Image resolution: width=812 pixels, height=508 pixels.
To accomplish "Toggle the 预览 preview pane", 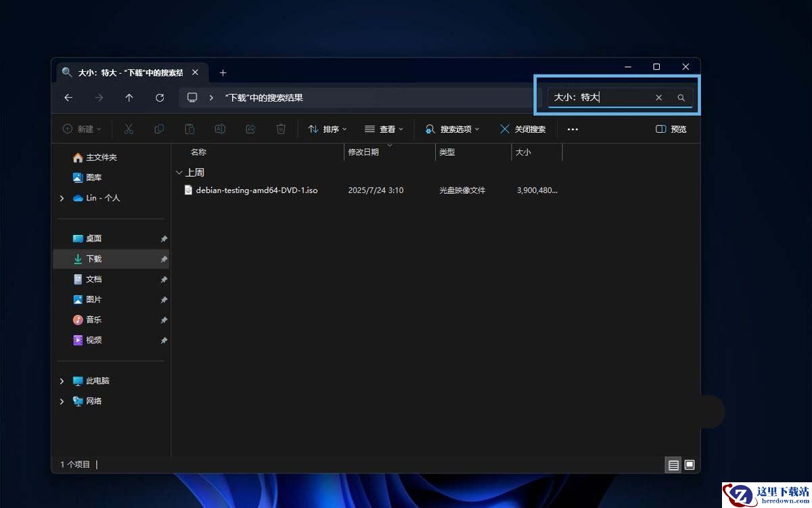I will tap(671, 129).
